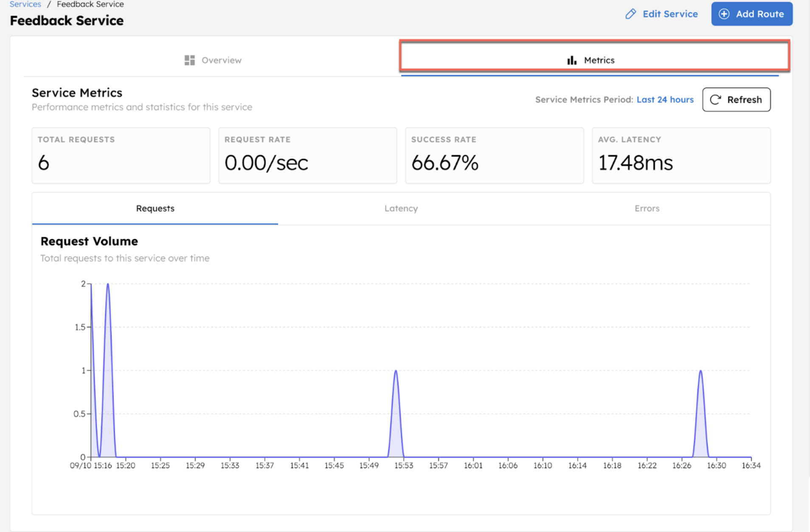This screenshot has width=810, height=532.
Task: Click the Last 24 hours period link
Action: coord(665,100)
